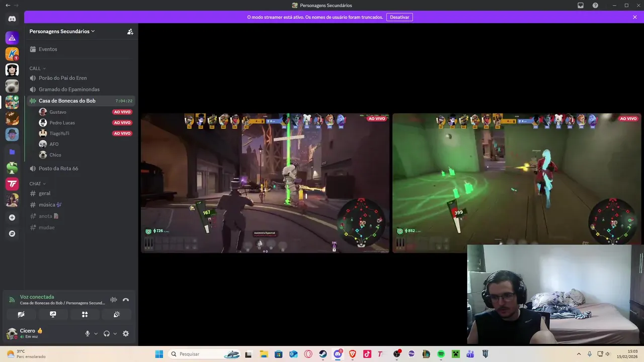Go back with title bar arrow
Viewport: 644px width, 362px height.
8,6
